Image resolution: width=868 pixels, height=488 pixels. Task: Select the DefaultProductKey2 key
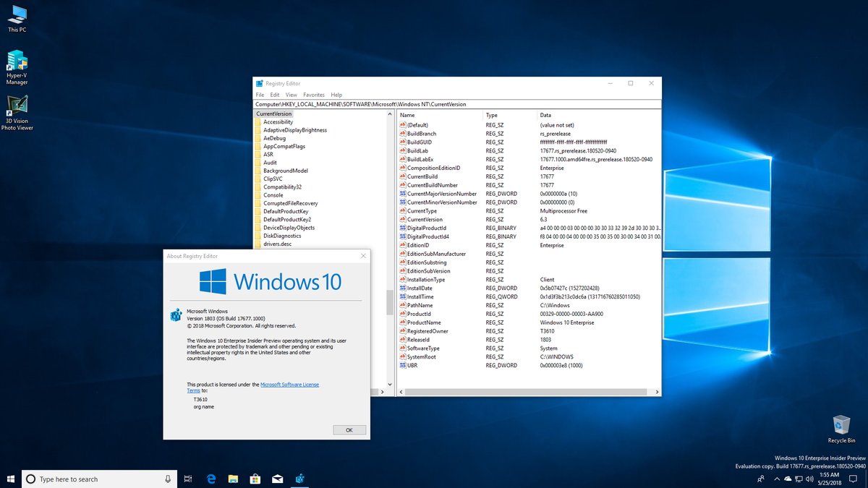pyautogui.click(x=287, y=219)
